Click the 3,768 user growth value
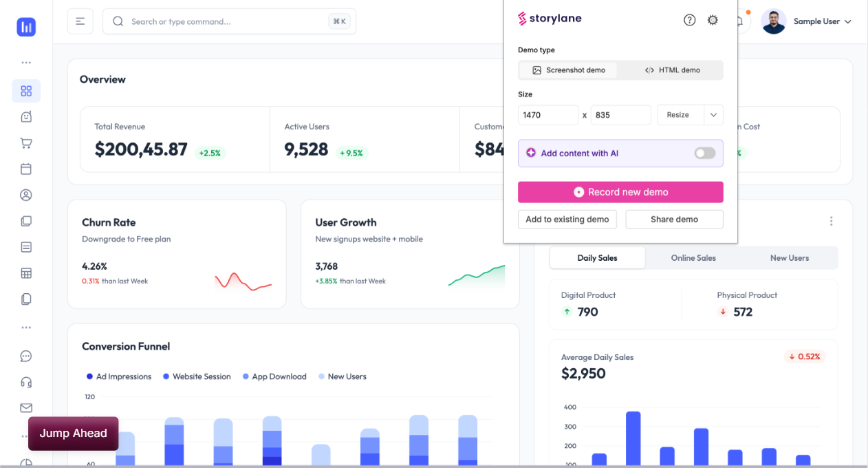 click(326, 266)
